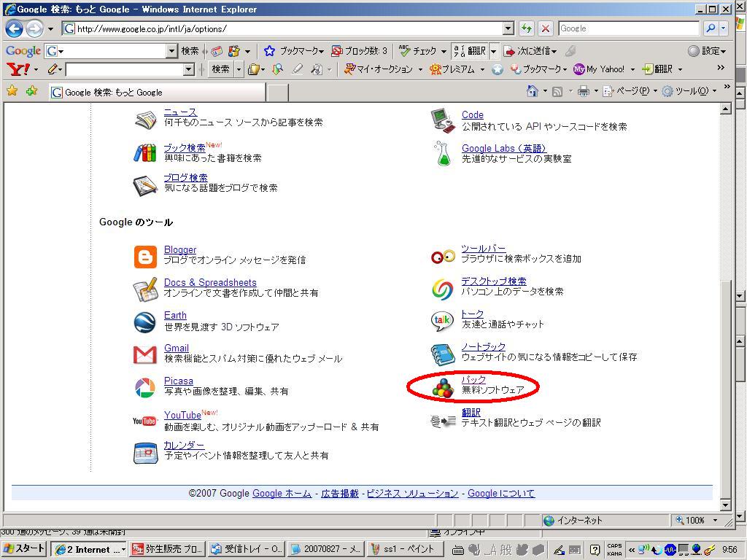Open the Google Labs (英語) link
Screen dimensions: 747x560
[503, 148]
